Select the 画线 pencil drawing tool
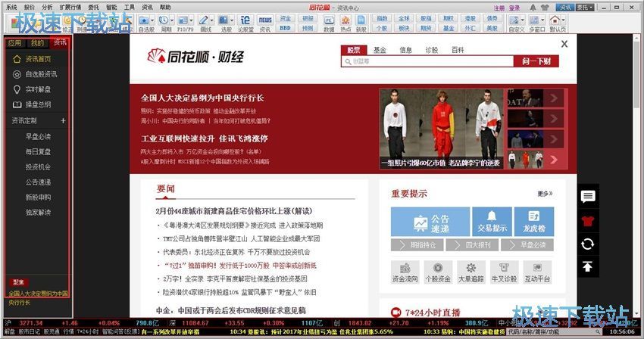This screenshot has width=644, height=339. pos(203,20)
